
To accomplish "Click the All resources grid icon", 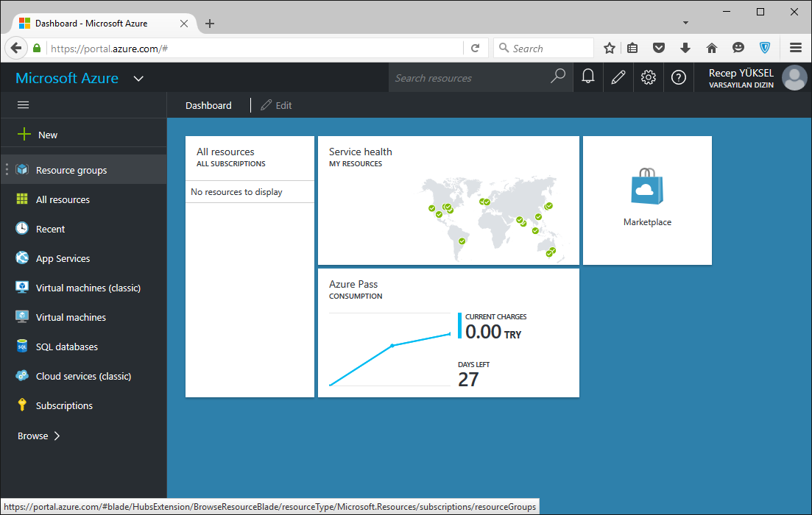I will pos(22,199).
